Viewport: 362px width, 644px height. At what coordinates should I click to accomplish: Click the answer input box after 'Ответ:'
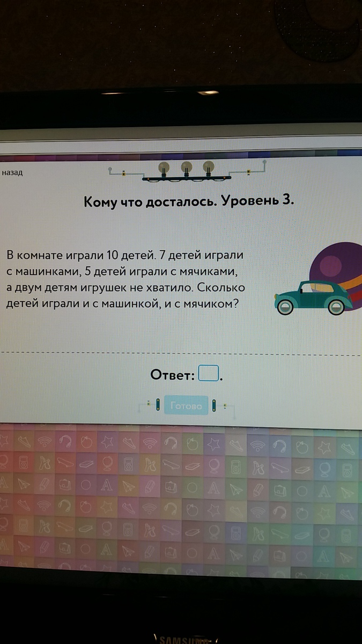209,373
